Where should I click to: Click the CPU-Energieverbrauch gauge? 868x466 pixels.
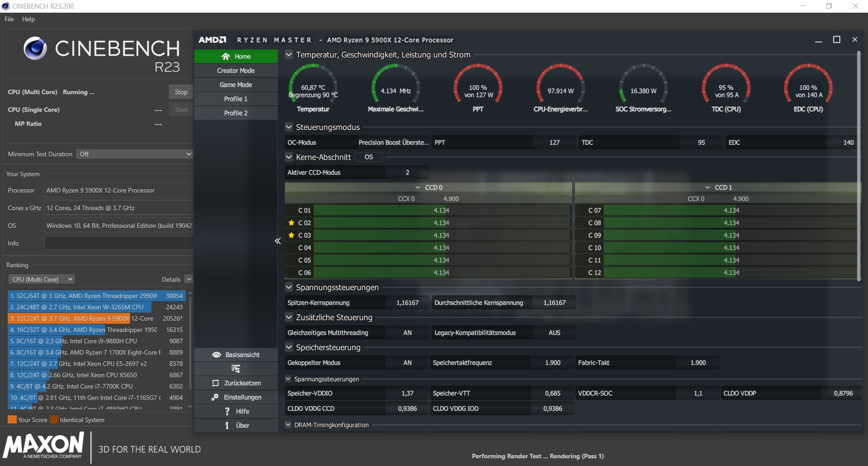tap(561, 84)
